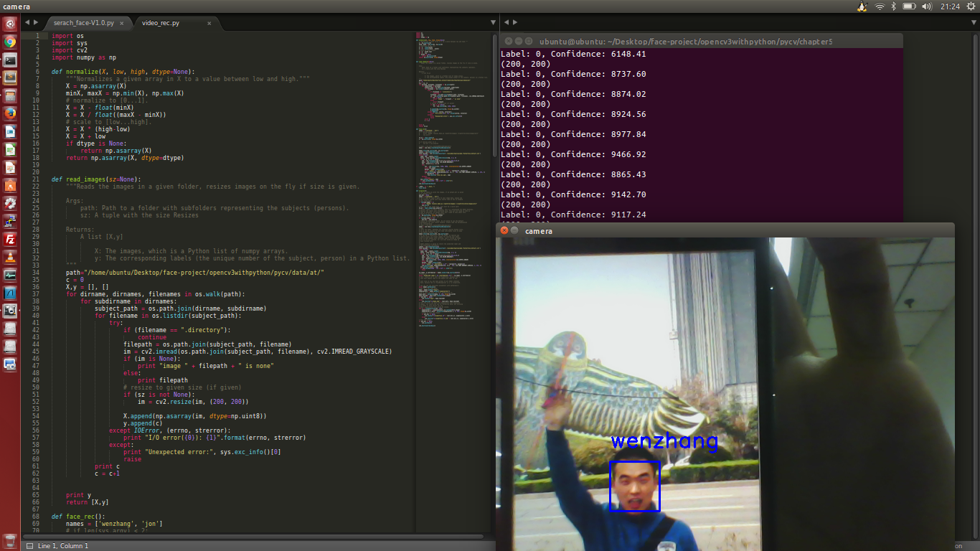The height and width of the screenshot is (551, 980).
Task: Launch Google Chrome from the dock
Action: (10, 42)
